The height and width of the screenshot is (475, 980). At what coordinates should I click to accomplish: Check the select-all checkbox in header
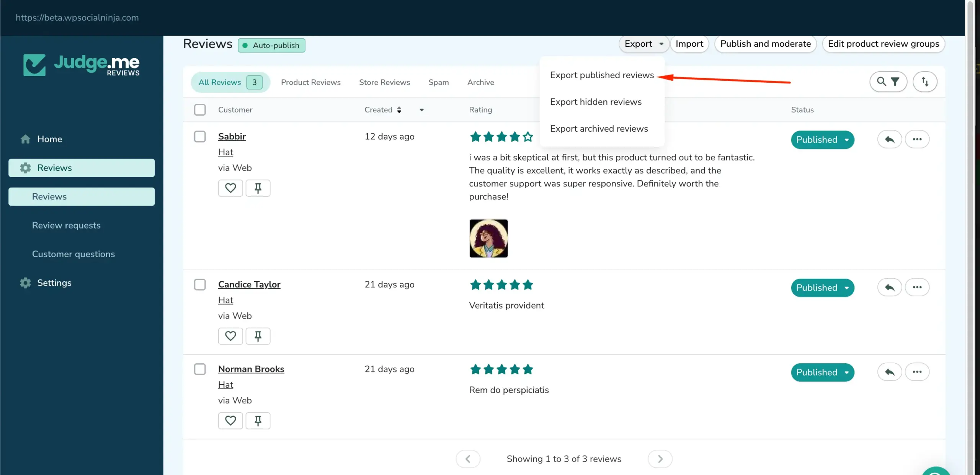tap(200, 110)
